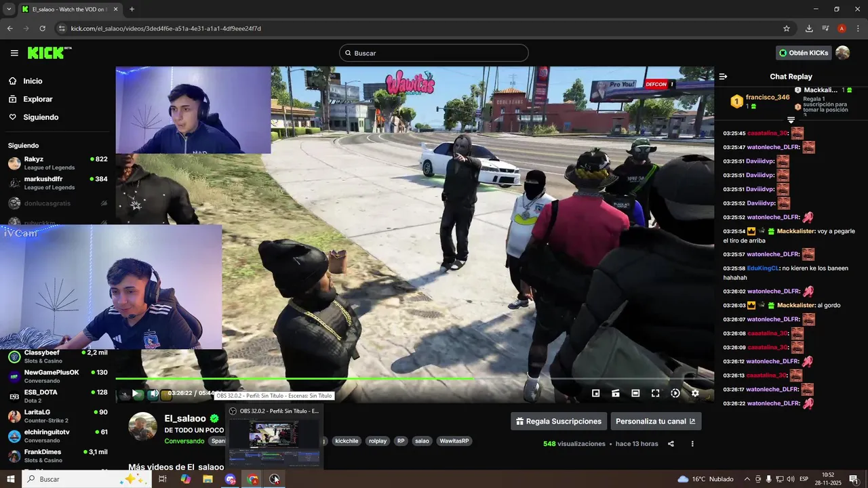The height and width of the screenshot is (488, 868).
Task: Click Personaliza tu canal button
Action: click(x=656, y=421)
